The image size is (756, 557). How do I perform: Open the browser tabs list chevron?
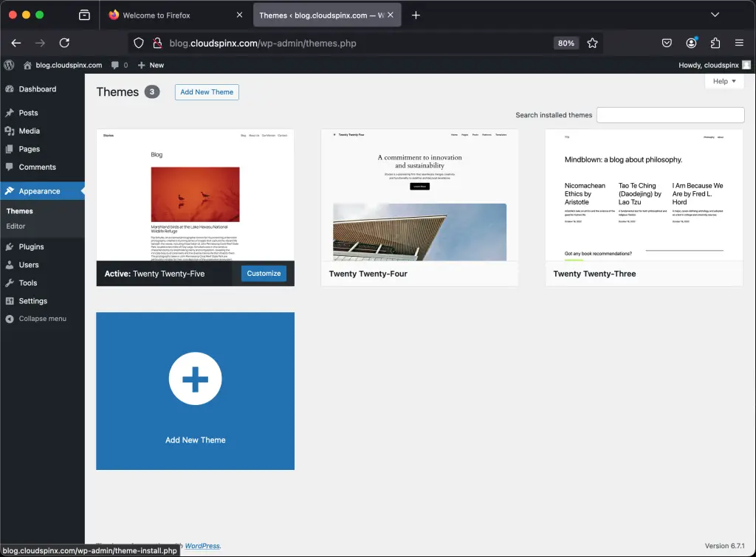[715, 14]
